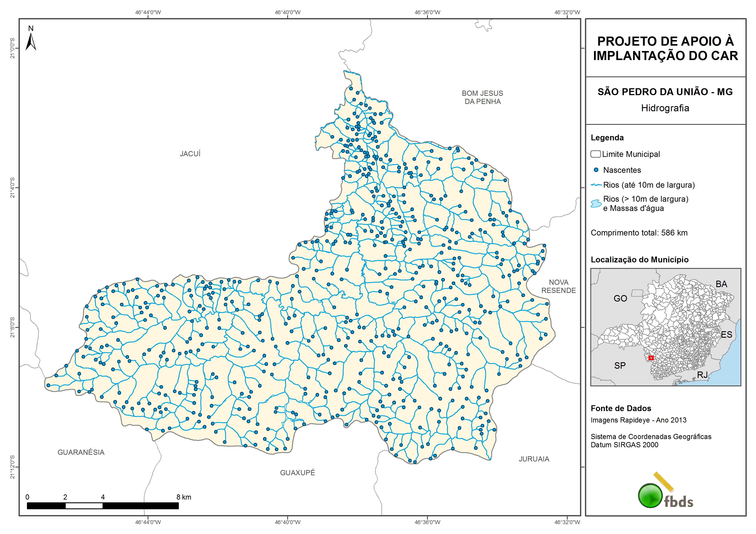Viewport: 756px width, 534px height.
Task: Click the red marker on locator map
Action: (651, 358)
